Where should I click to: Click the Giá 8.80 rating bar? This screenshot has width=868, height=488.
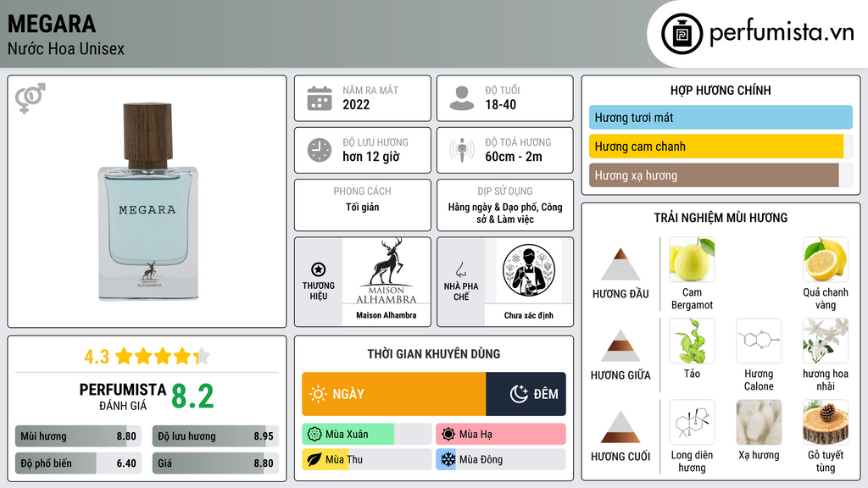point(215,463)
